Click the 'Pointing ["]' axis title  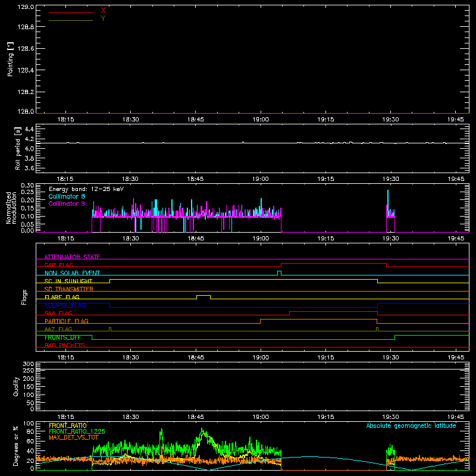coord(10,59)
